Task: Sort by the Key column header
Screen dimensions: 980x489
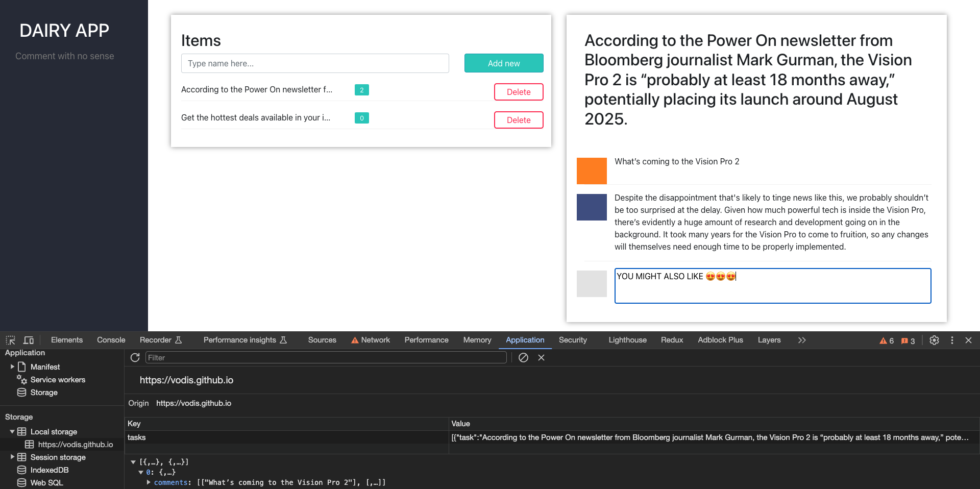Action: tap(287, 424)
